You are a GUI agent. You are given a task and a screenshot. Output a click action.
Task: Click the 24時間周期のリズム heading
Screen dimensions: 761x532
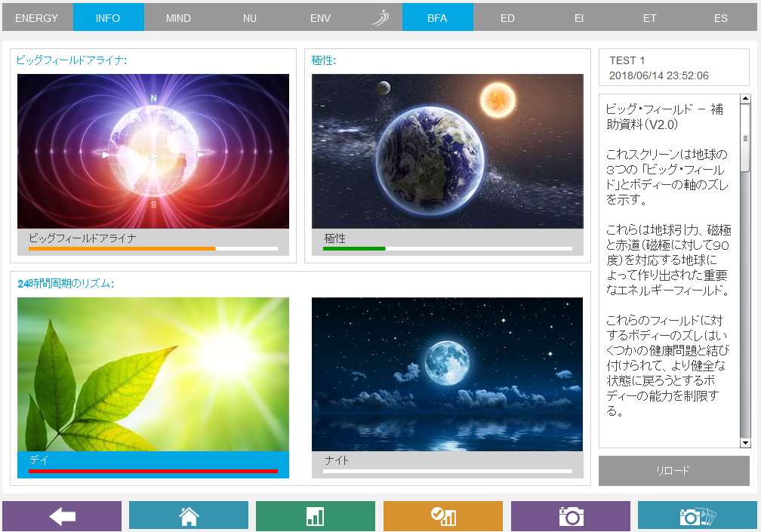point(66,284)
